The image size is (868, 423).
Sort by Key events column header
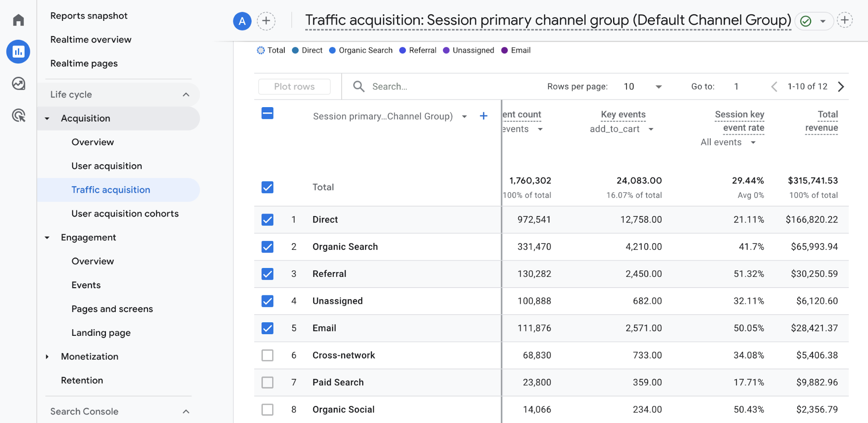[x=623, y=115]
